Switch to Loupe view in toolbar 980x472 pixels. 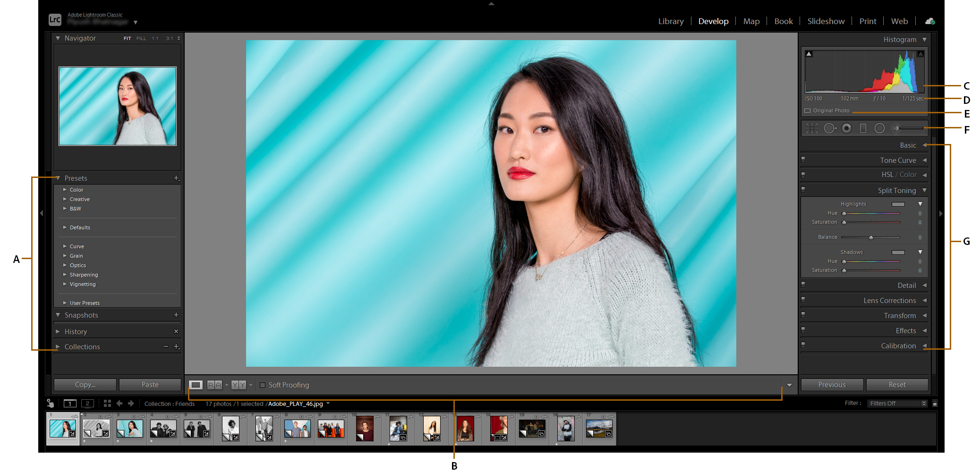pos(196,385)
